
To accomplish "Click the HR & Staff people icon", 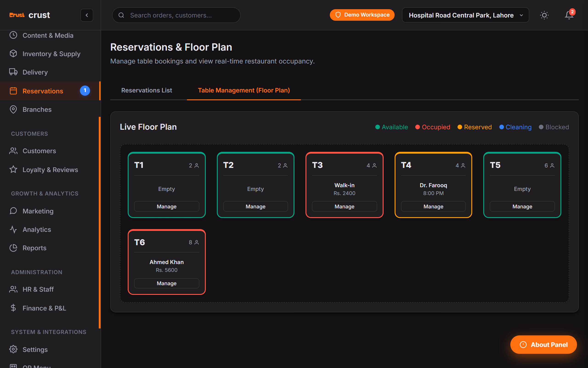I will [x=13, y=289].
